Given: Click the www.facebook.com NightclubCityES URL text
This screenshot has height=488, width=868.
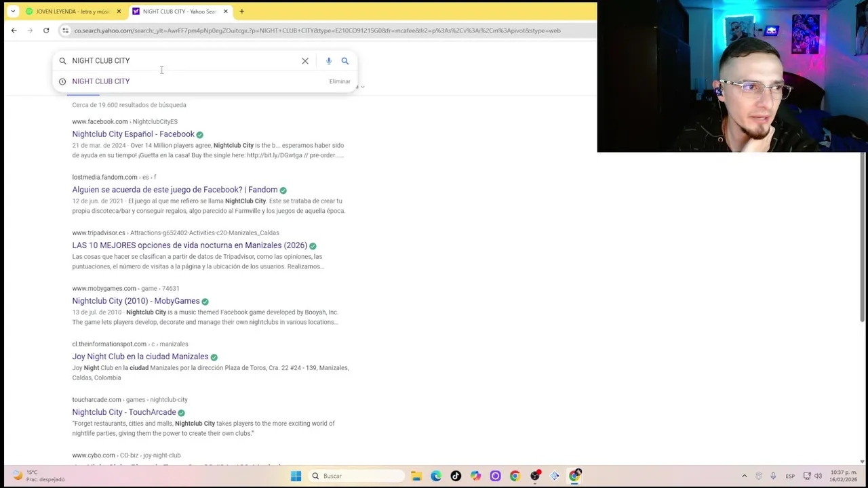Looking at the screenshot, I should coord(125,121).
